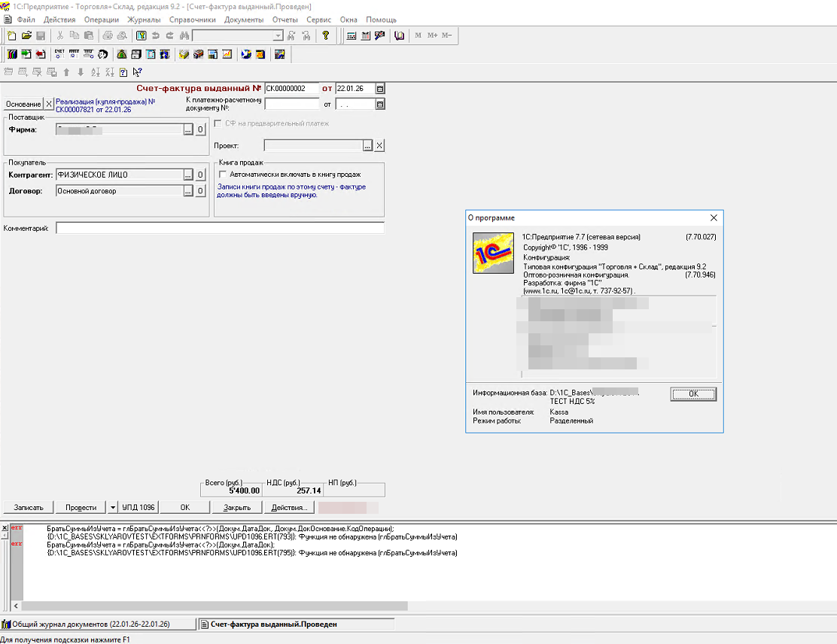The height and width of the screenshot is (644, 837).
Task: Switch to Общий журнал документов window tab
Action: [98, 624]
